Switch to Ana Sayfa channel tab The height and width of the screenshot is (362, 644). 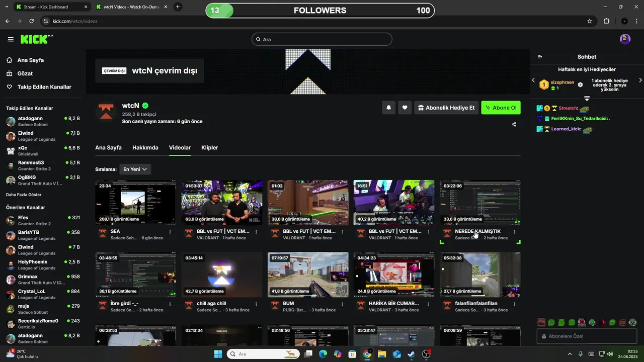pyautogui.click(x=108, y=148)
